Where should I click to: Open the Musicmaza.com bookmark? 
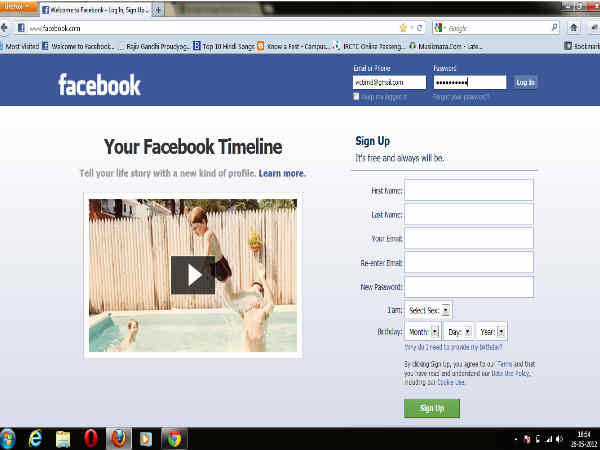pyautogui.click(x=446, y=46)
